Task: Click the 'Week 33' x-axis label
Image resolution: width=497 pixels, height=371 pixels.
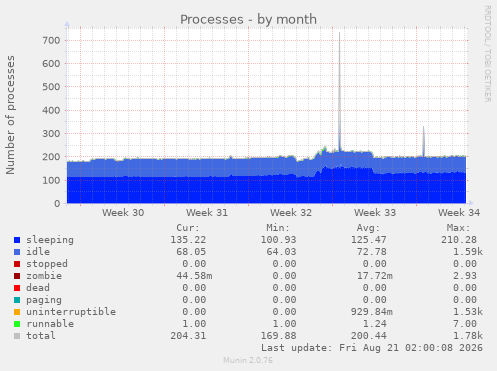Action: [375, 213]
